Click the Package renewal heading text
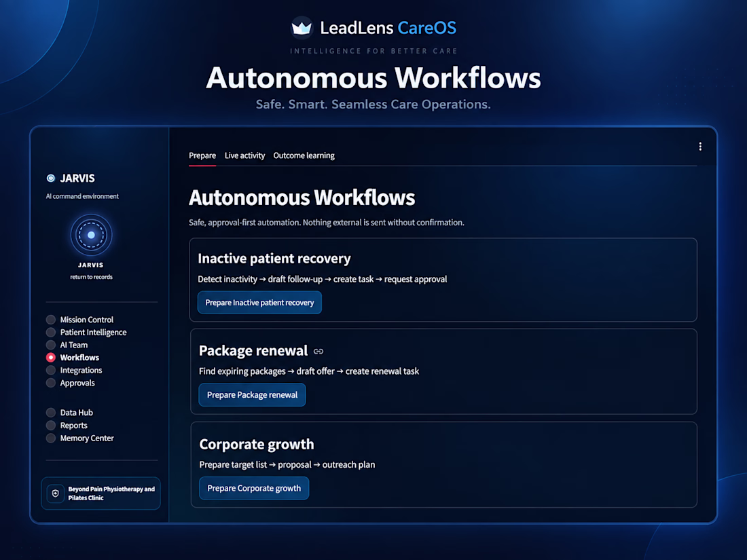 (253, 351)
